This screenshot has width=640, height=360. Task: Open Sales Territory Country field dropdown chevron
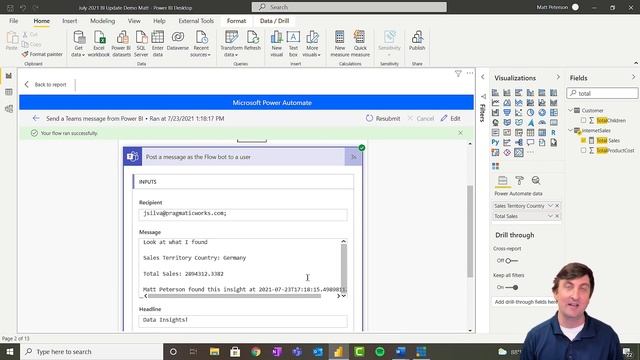550,206
